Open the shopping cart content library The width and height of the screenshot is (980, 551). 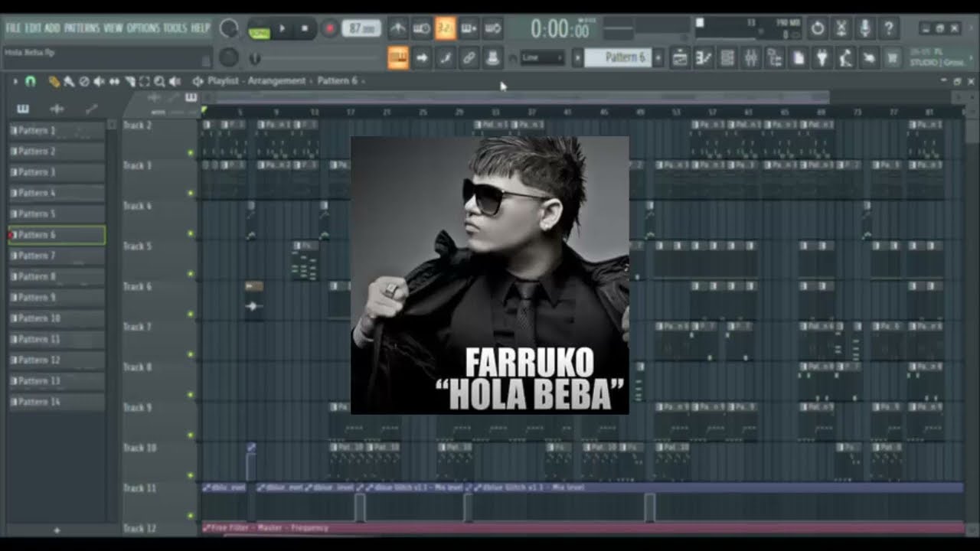893,57
